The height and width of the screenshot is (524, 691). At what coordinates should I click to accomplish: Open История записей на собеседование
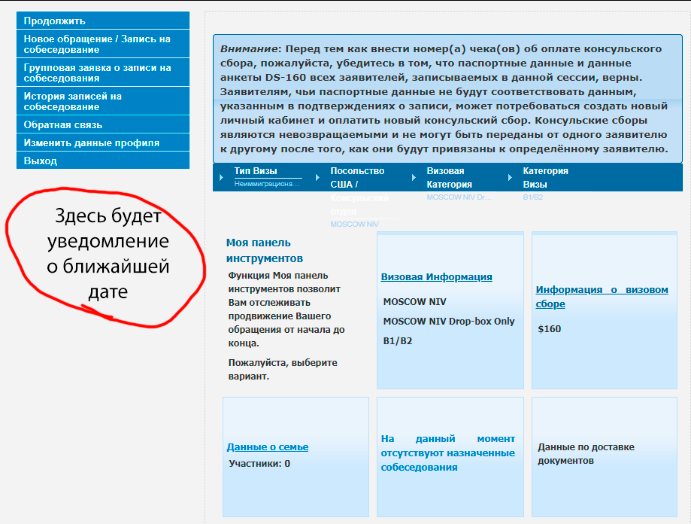tap(103, 101)
